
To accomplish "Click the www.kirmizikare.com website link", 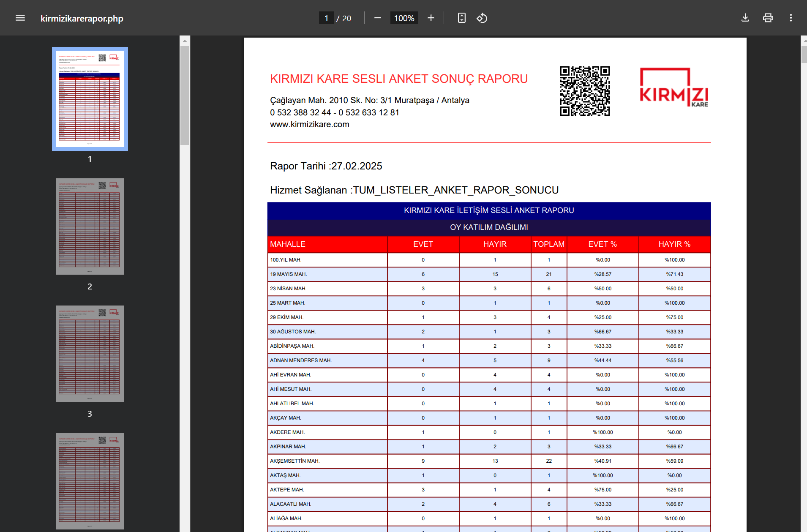I will click(310, 125).
